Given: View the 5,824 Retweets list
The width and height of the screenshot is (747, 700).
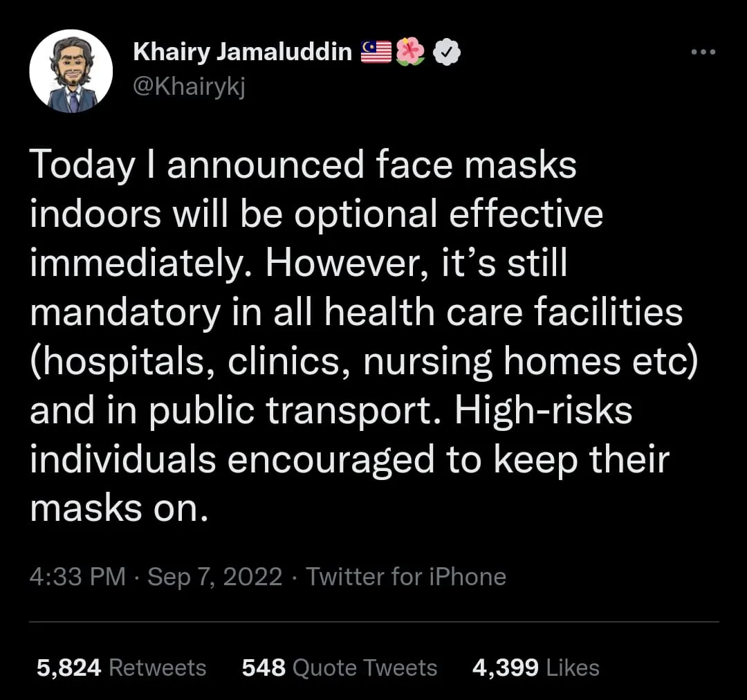Looking at the screenshot, I should pos(121,667).
